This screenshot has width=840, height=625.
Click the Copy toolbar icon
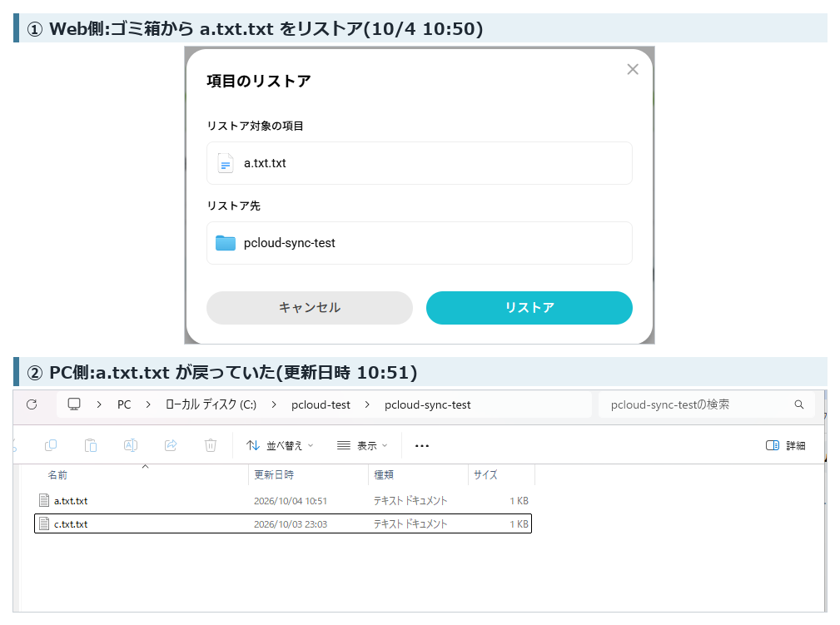point(51,445)
